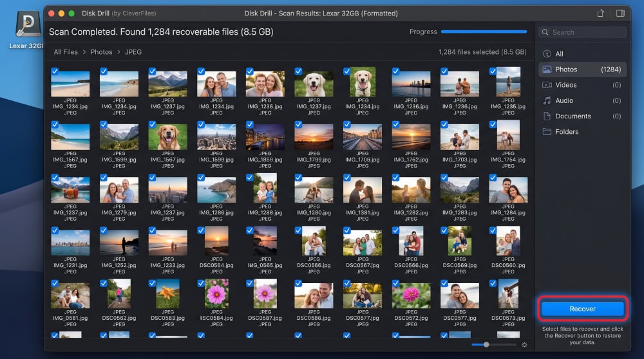Click the DSC0564.jpg file name

point(216,266)
